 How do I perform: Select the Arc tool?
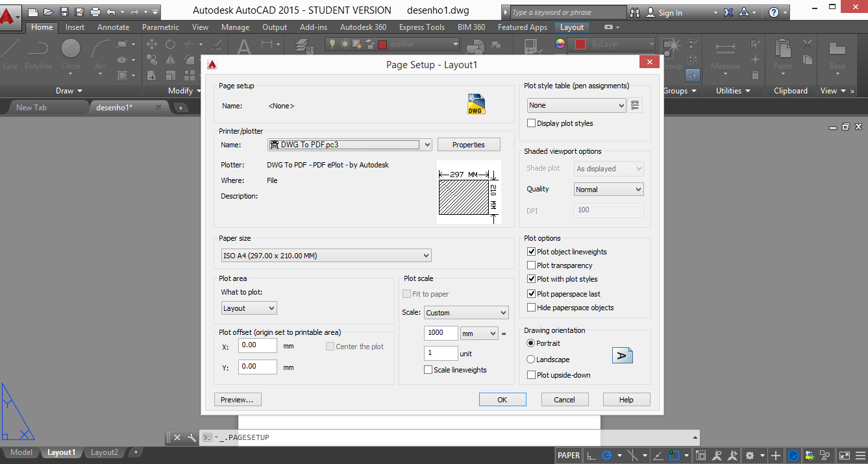(x=101, y=55)
